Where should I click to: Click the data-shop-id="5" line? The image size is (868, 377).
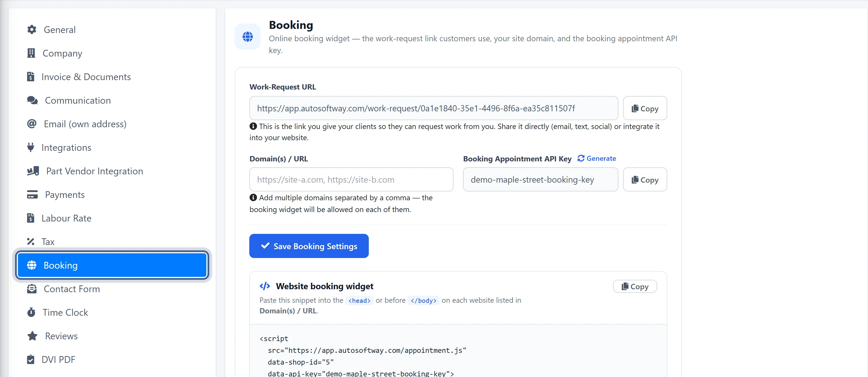[301, 362]
